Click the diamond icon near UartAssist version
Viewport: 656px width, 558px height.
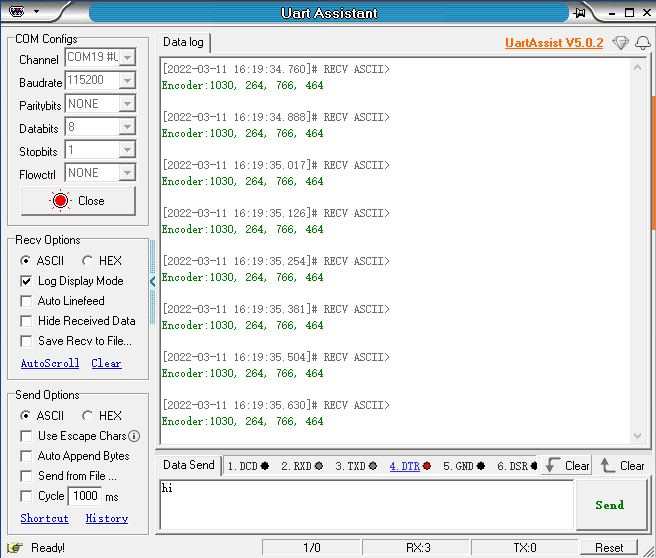click(620, 43)
